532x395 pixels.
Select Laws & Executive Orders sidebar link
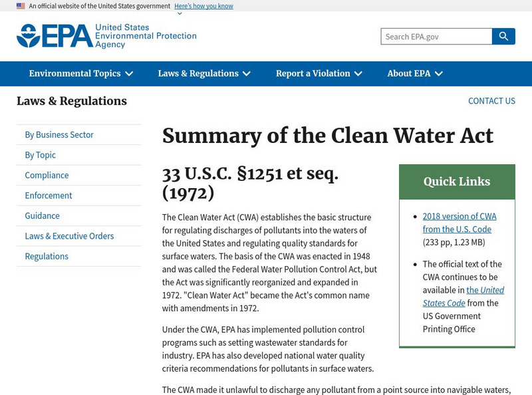coord(69,236)
